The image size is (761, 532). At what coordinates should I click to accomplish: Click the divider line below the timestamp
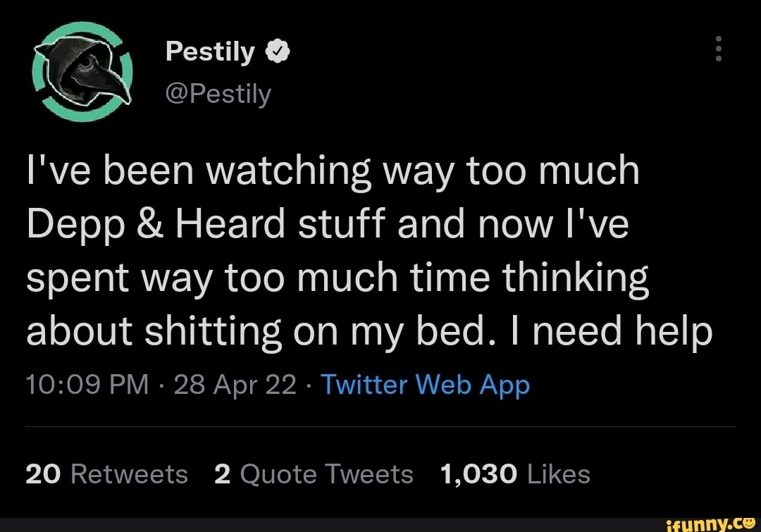tap(380, 426)
